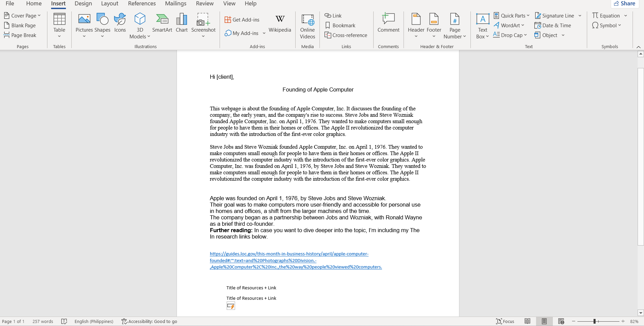Add a new Comment
The height and width of the screenshot is (326, 644).
[x=388, y=23]
